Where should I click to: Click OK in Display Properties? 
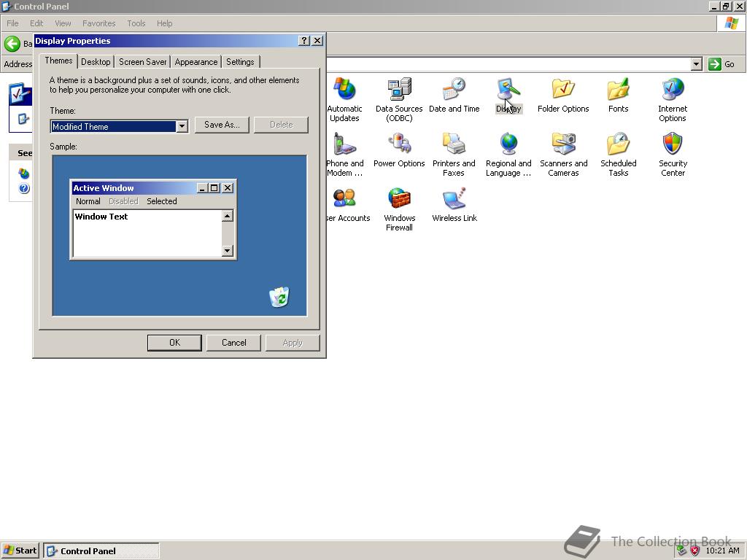[x=174, y=343]
